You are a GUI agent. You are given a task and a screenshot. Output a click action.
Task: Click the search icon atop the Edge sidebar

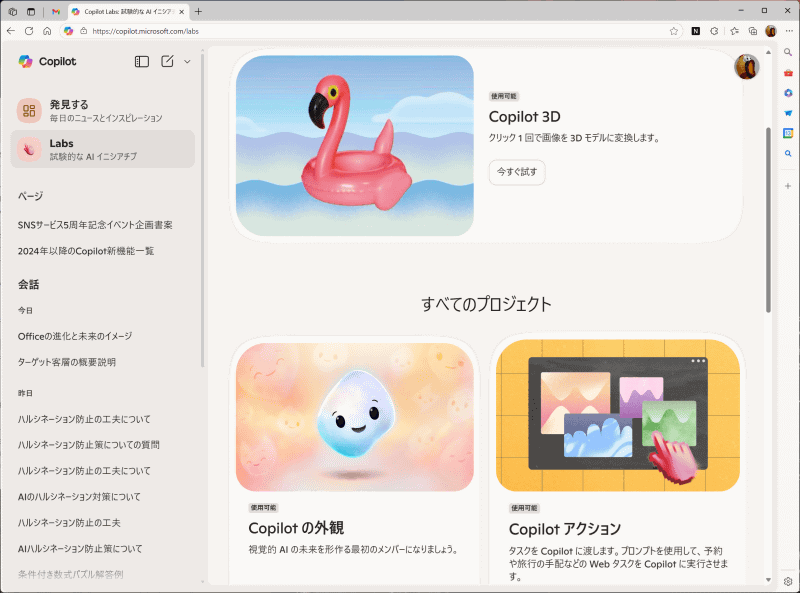click(788, 53)
